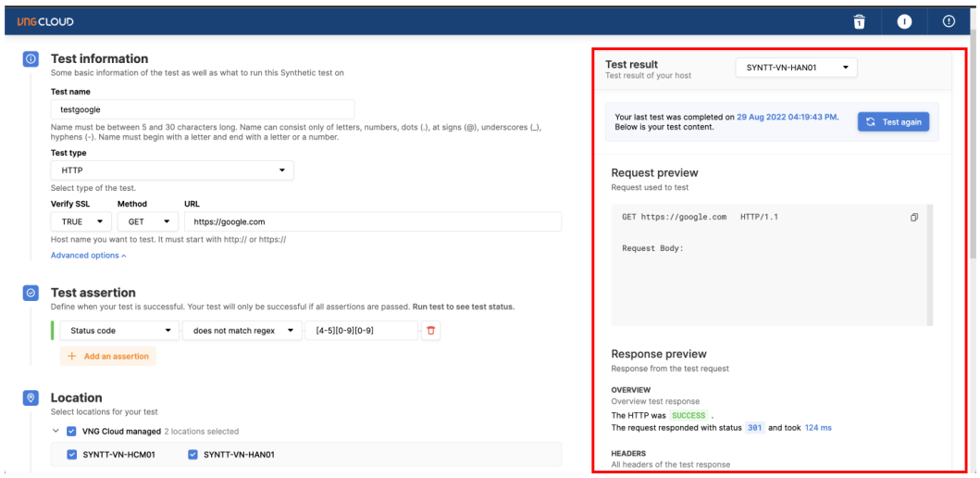Click the Location pin section icon
The width and height of the screenshot is (980, 478).
click(30, 397)
